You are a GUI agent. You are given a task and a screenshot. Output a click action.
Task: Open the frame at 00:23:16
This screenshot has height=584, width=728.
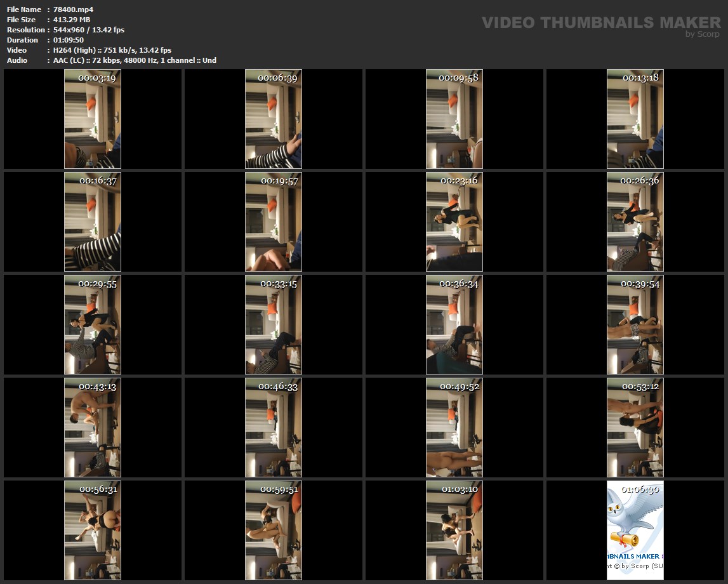coord(454,222)
